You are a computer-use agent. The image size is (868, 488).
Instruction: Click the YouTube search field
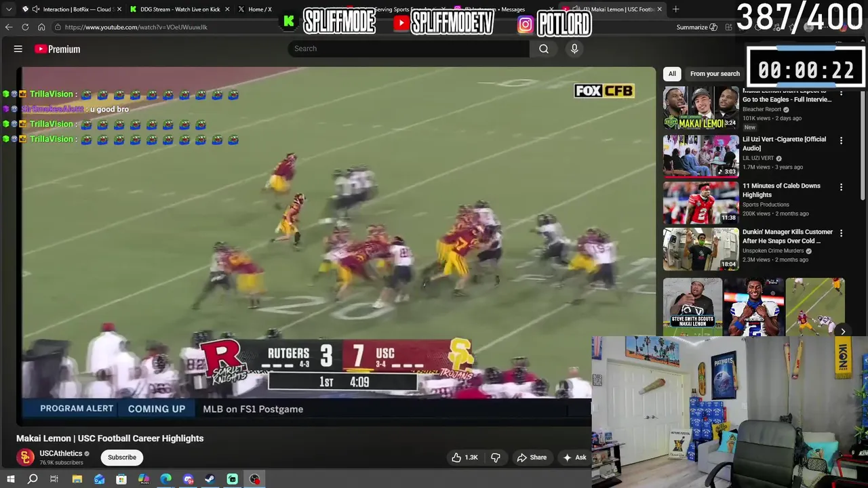(x=409, y=49)
